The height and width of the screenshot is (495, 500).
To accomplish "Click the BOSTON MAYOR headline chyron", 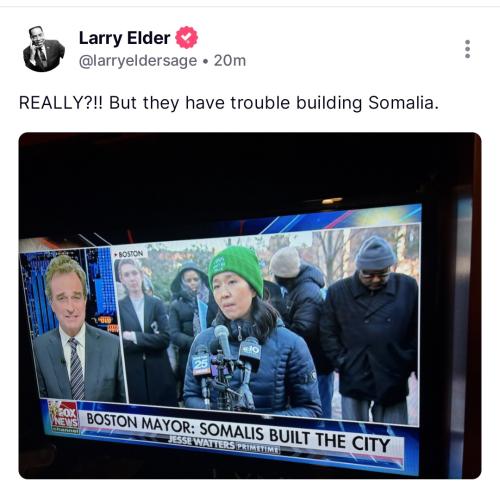I will [238, 432].
